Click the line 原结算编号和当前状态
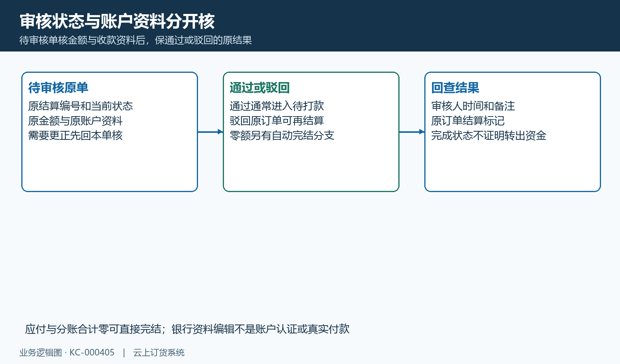Viewport: 620px width, 364px height. point(81,106)
